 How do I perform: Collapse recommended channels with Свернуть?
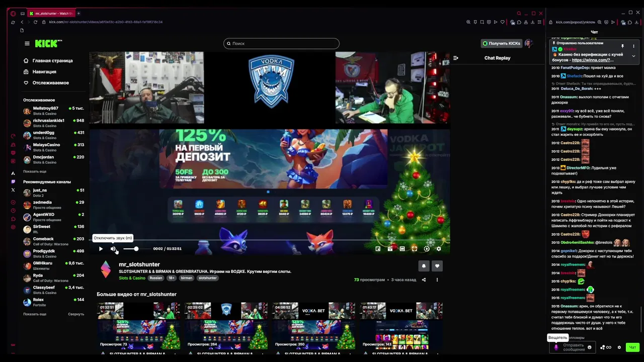[76, 314]
